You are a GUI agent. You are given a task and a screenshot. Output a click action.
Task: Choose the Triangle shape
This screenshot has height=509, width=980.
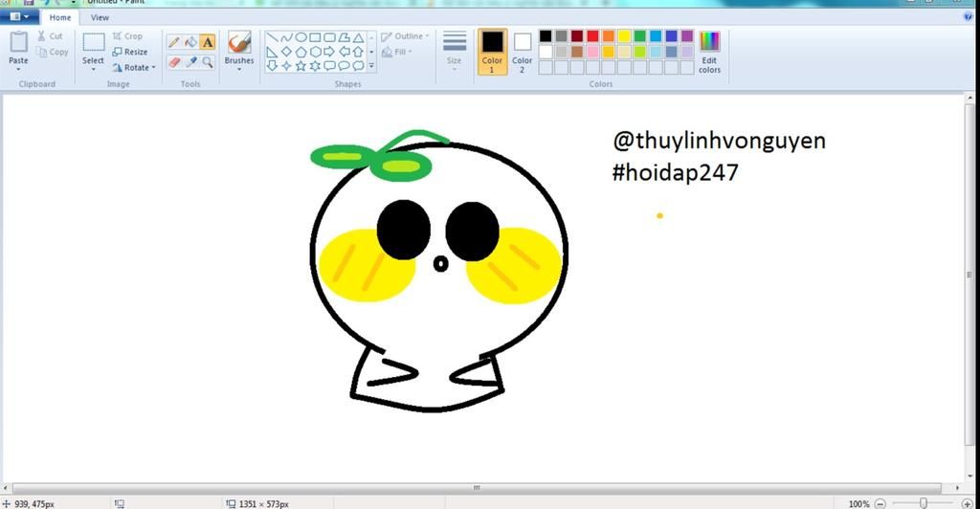pyautogui.click(x=358, y=37)
